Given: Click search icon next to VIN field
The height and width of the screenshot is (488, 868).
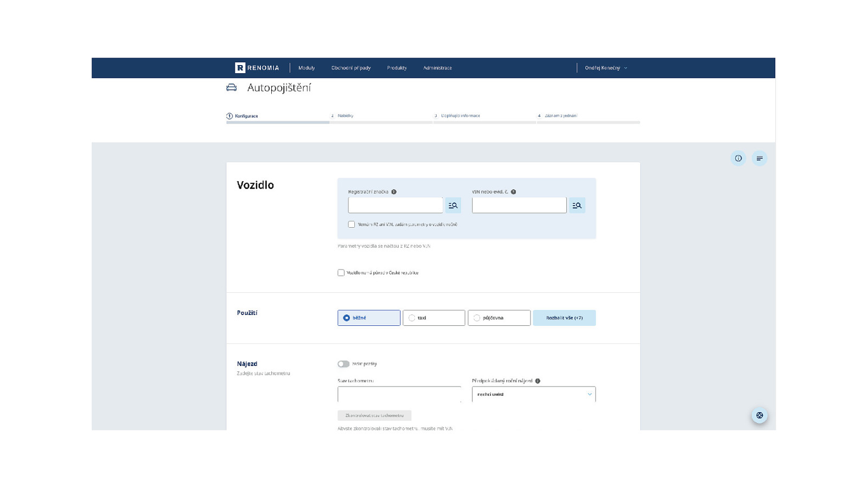Looking at the screenshot, I should (577, 206).
